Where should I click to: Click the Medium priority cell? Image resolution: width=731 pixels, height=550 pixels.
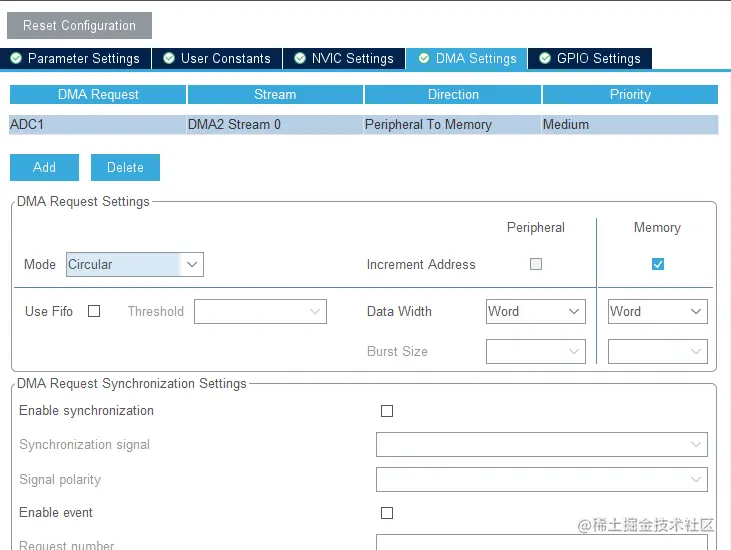click(630, 124)
